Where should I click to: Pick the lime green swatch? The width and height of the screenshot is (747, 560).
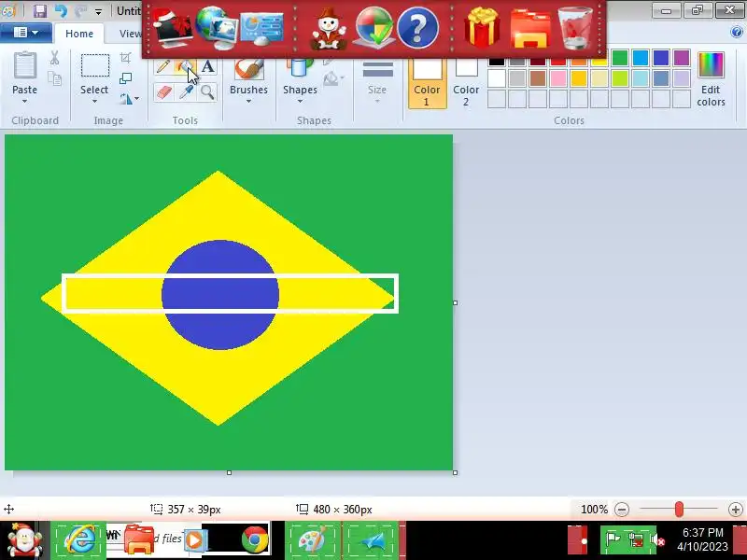pyautogui.click(x=620, y=78)
